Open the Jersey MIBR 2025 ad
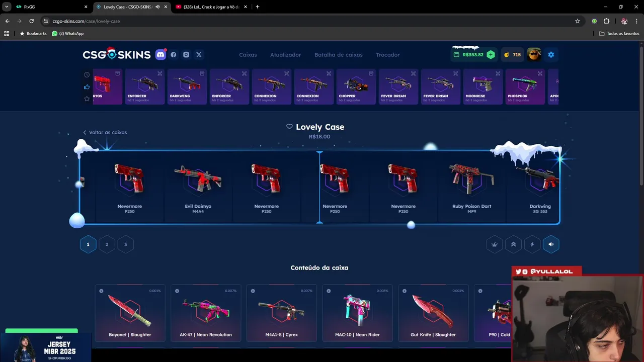This screenshot has width=644, height=362. pyautogui.click(x=45, y=346)
